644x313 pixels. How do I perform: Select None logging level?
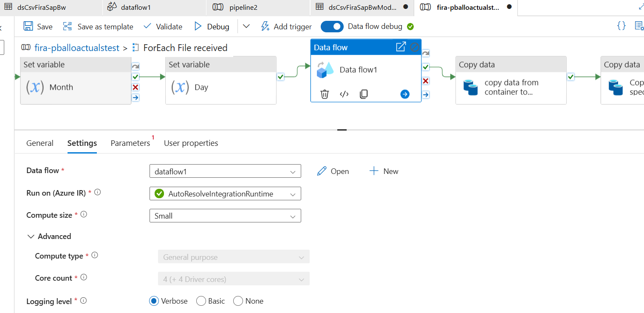coord(238,301)
